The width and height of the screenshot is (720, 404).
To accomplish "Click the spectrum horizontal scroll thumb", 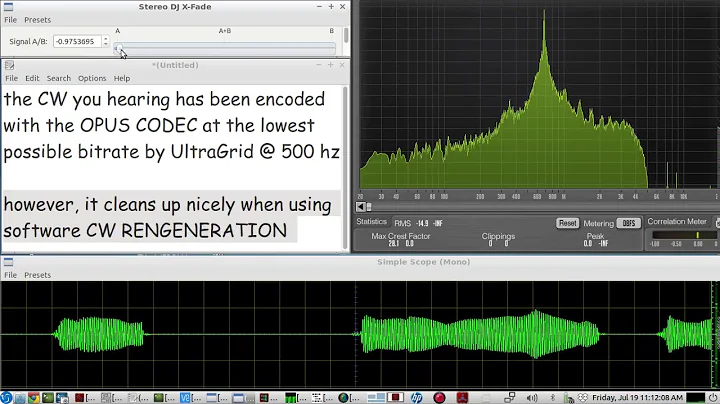I will coord(368,207).
